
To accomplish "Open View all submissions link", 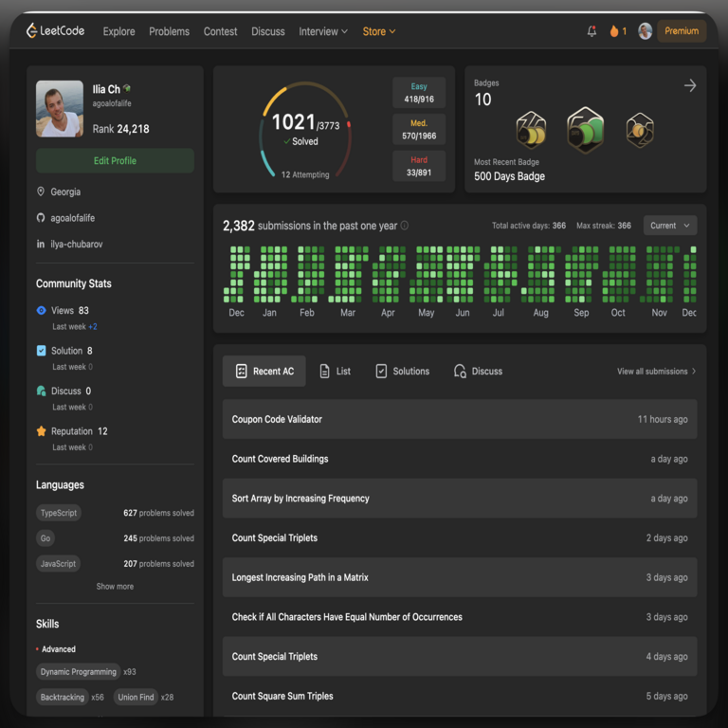I will pos(656,372).
